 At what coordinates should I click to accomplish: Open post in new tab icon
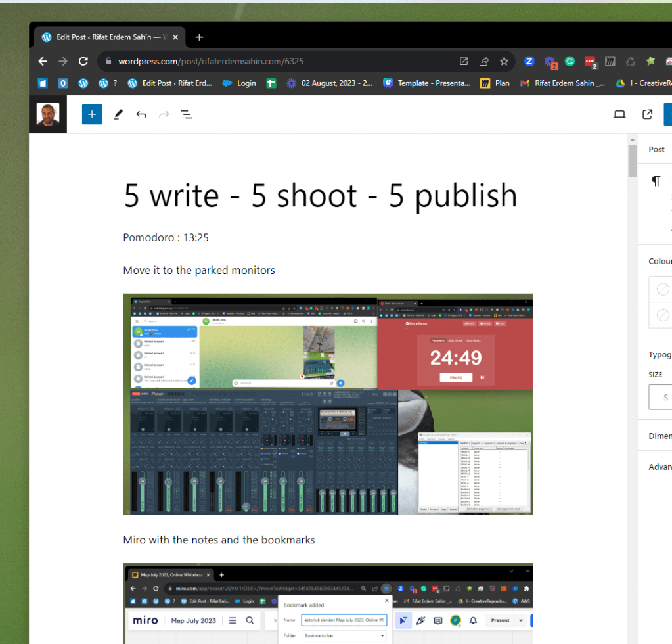coord(647,114)
